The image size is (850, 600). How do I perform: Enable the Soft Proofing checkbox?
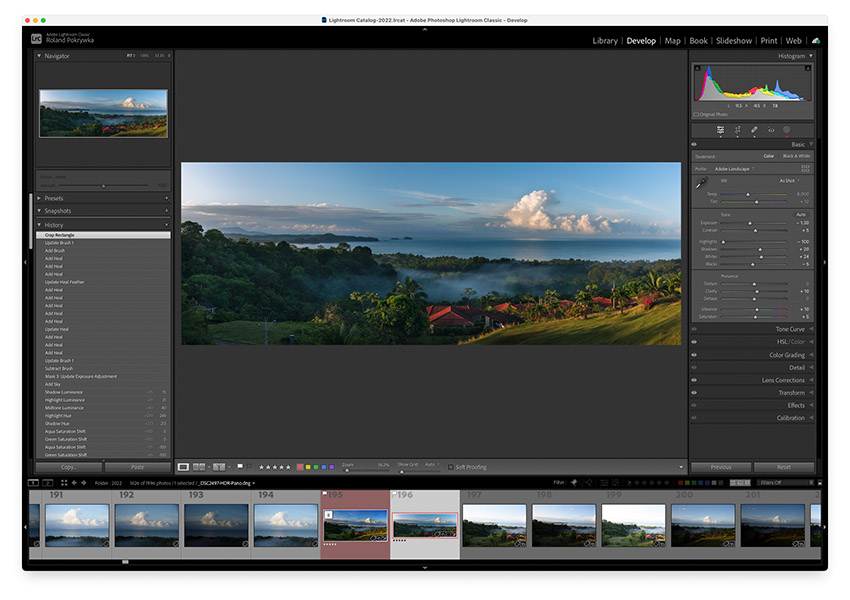point(450,467)
